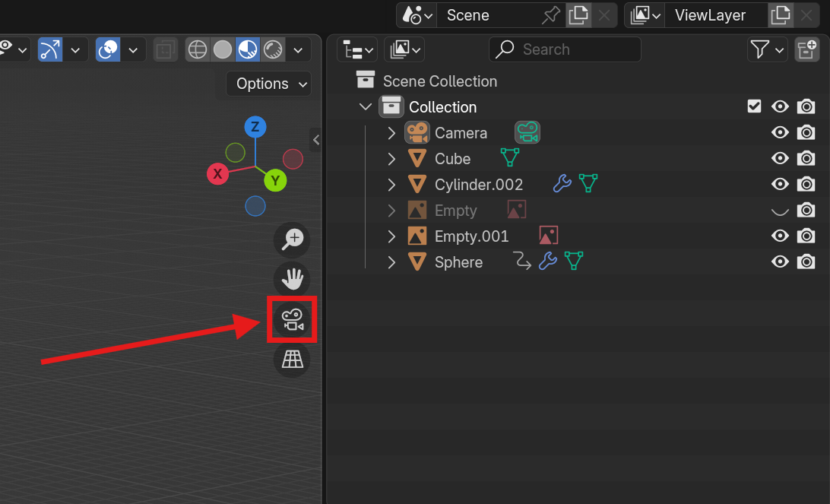
Task: Expand the Cylinder.002 item
Action: (x=391, y=185)
